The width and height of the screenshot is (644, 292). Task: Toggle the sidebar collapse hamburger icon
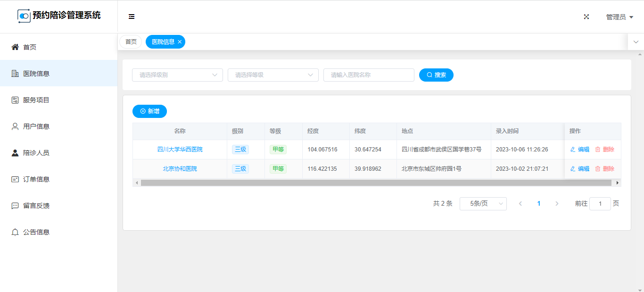(132, 17)
